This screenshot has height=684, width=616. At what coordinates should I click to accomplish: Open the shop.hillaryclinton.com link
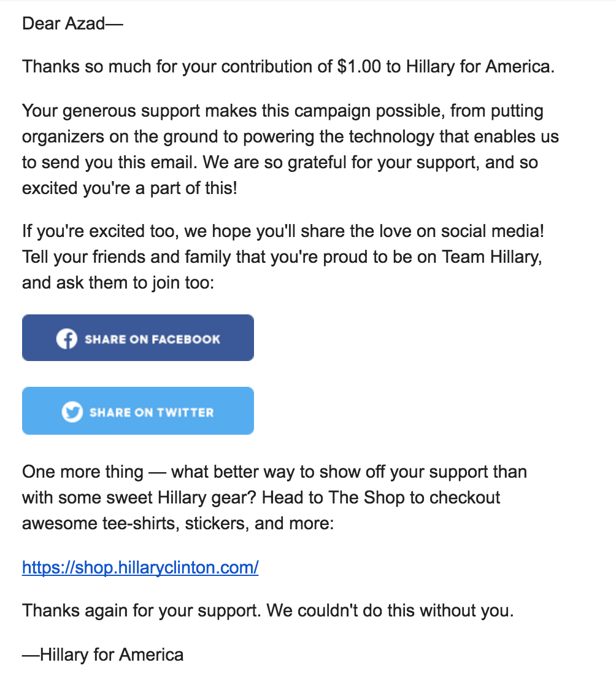[140, 567]
